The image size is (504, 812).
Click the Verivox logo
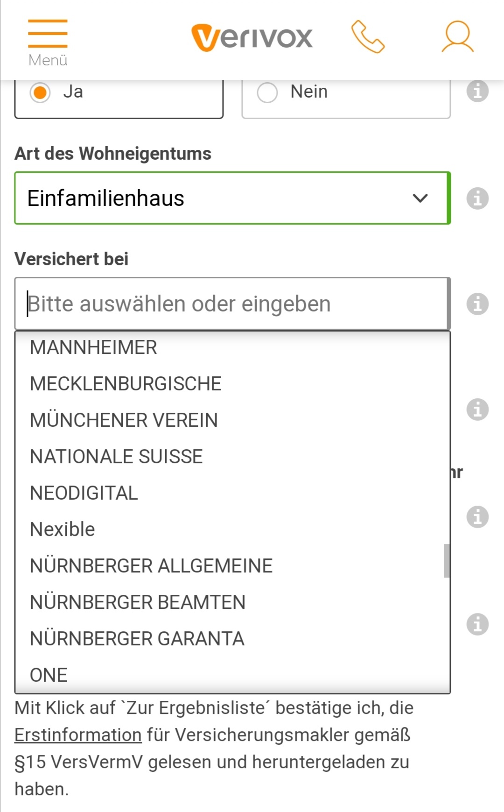(252, 37)
